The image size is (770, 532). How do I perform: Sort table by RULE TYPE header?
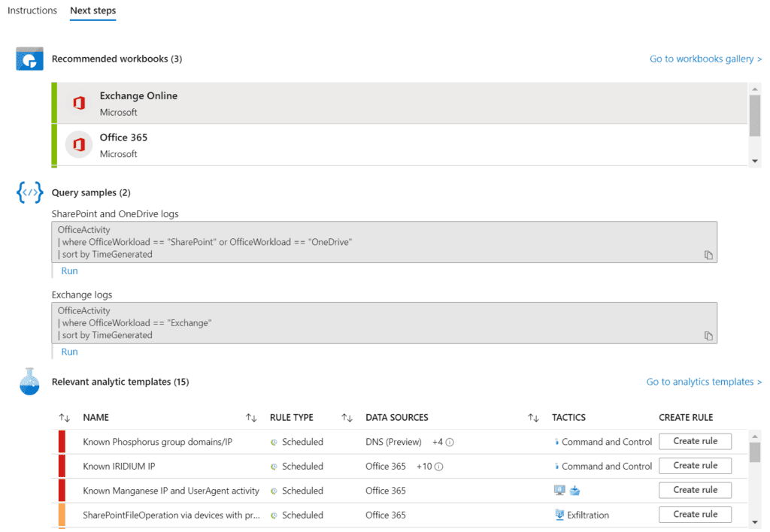click(x=291, y=418)
